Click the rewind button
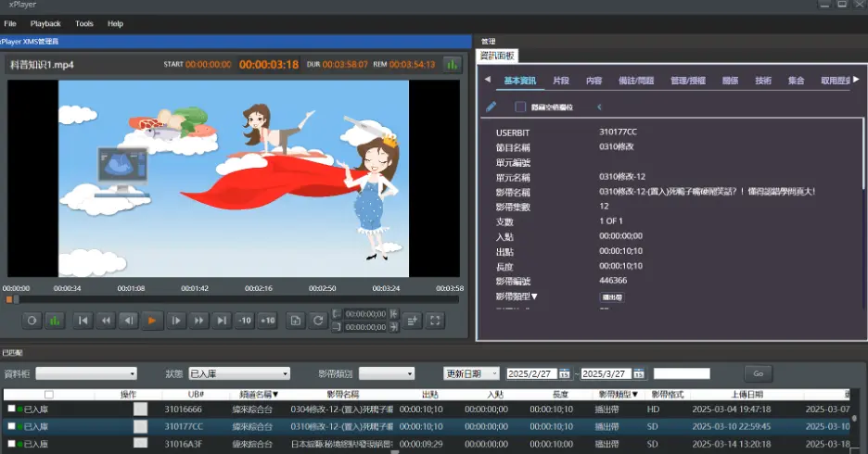This screenshot has width=868, height=454. [106, 321]
